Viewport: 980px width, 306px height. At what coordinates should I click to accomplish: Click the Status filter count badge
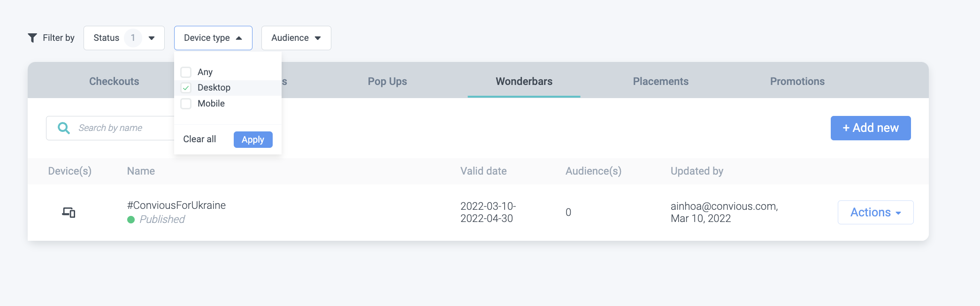(133, 38)
